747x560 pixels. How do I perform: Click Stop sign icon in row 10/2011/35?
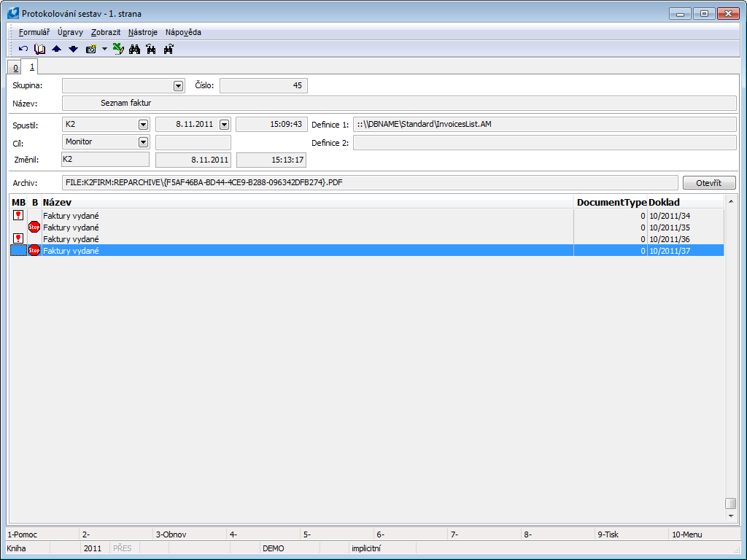tap(34, 227)
